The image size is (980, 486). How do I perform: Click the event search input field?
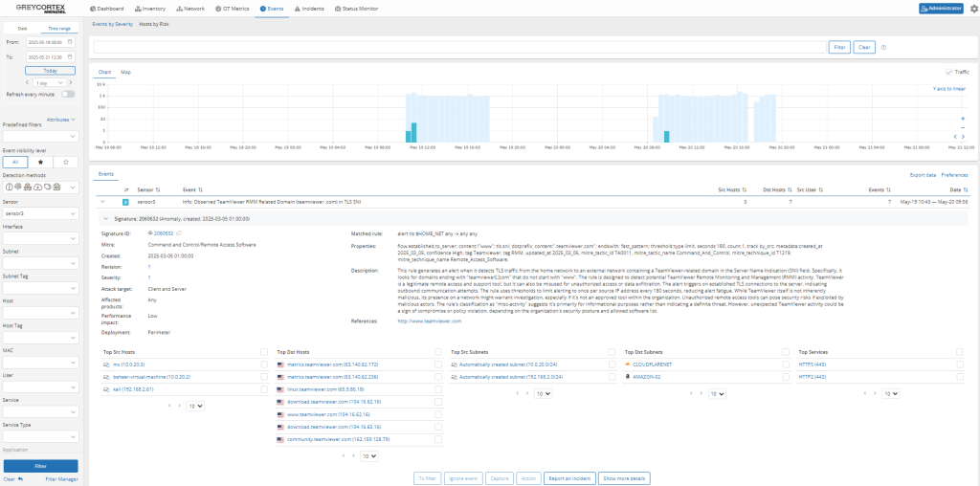[459, 46]
